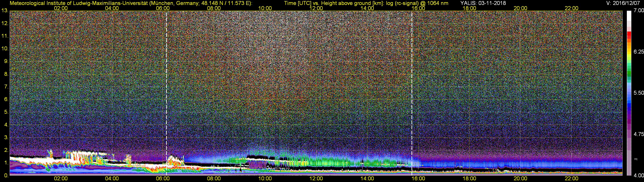Click the 02:00 label on the lower time axis
This screenshot has width=644, height=182.
coord(61,179)
